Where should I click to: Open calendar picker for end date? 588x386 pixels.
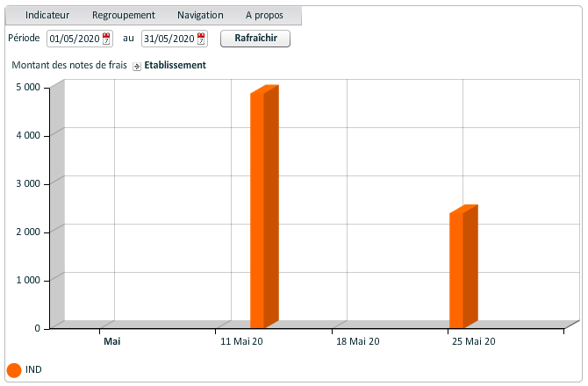[x=201, y=39]
